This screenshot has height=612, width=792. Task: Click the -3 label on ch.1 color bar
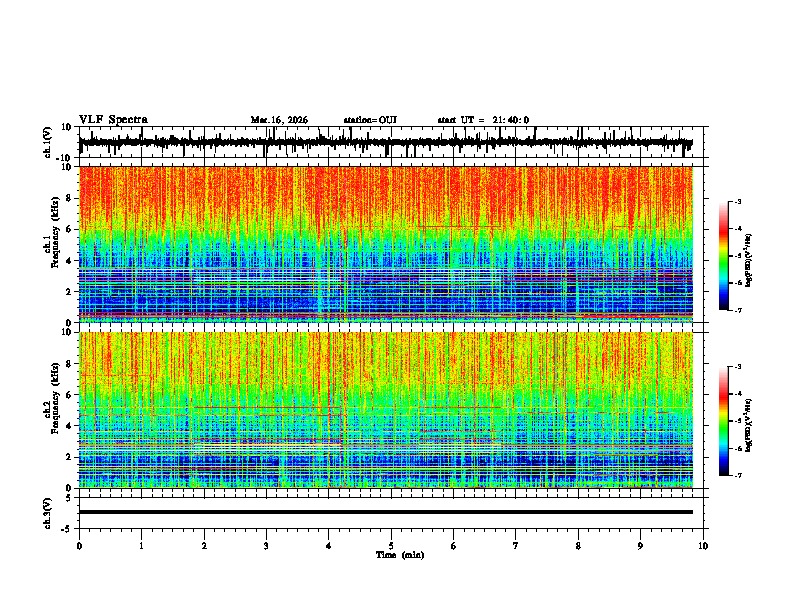point(738,201)
